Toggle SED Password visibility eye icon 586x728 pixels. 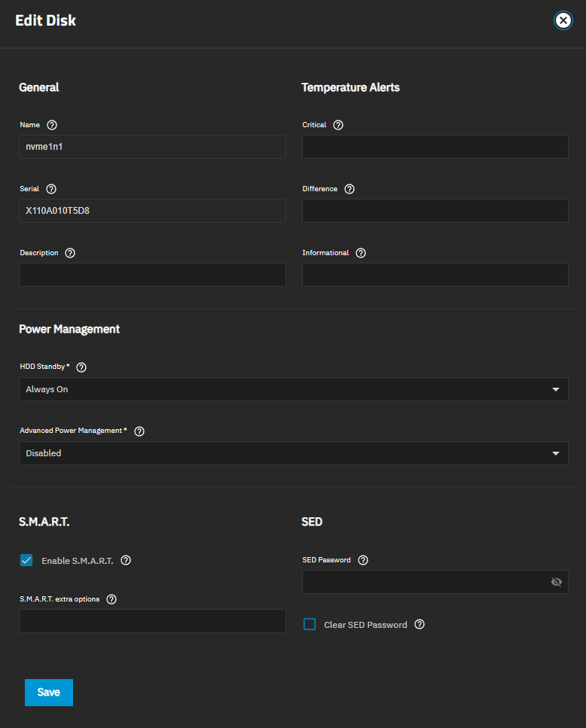tap(557, 582)
